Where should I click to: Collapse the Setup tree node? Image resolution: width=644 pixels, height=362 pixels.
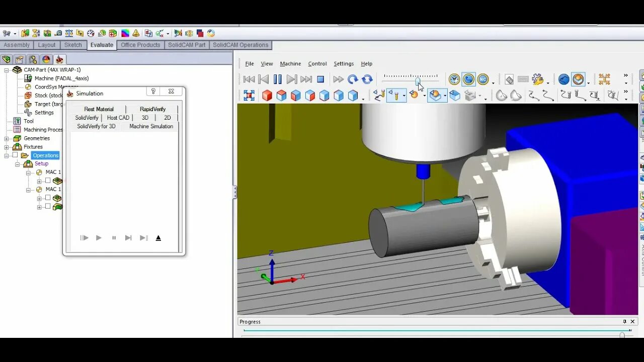18,164
